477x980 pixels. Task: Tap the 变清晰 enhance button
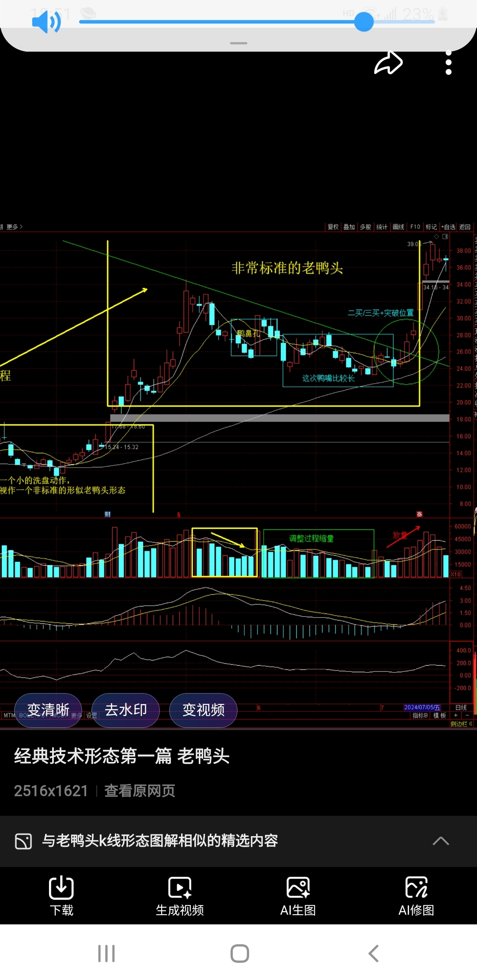pos(48,710)
